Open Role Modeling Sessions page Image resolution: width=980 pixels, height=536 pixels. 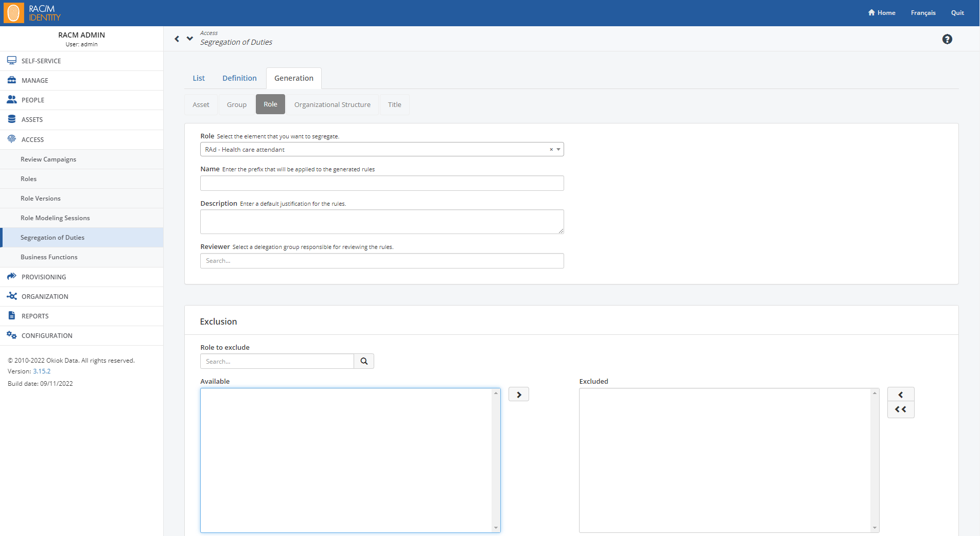pyautogui.click(x=82, y=218)
